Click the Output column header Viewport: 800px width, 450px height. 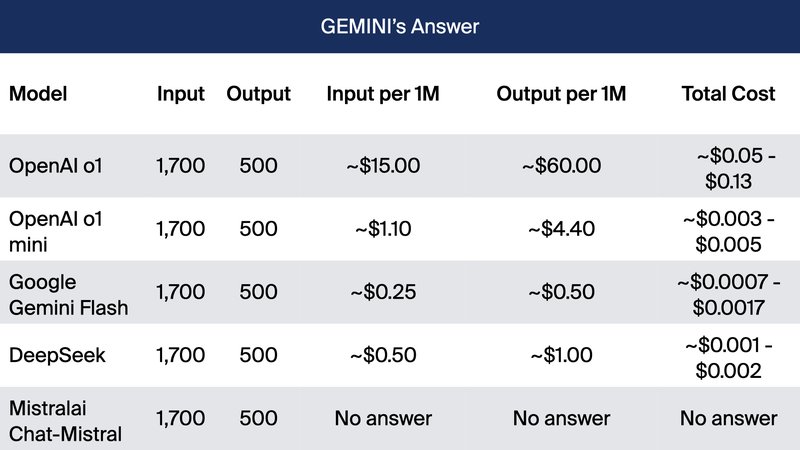[x=258, y=94]
